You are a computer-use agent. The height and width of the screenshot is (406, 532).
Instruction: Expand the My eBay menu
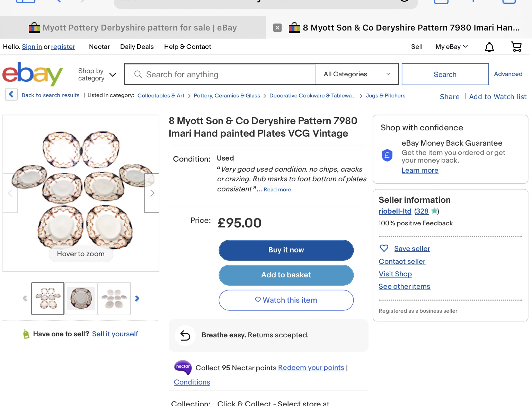pos(451,47)
